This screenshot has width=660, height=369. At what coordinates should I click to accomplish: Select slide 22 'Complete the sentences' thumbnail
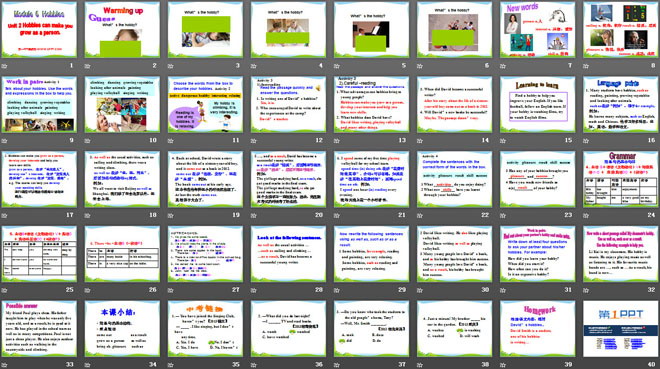tap(455, 179)
